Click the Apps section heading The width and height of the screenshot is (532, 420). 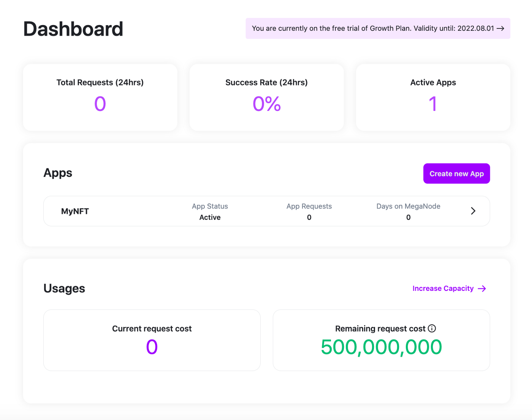(x=58, y=173)
